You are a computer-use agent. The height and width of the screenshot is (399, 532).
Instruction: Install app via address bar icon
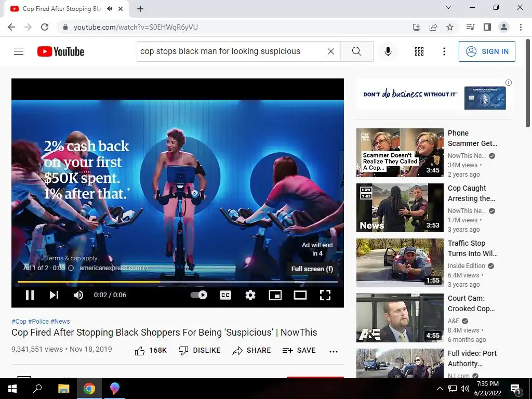[416, 27]
